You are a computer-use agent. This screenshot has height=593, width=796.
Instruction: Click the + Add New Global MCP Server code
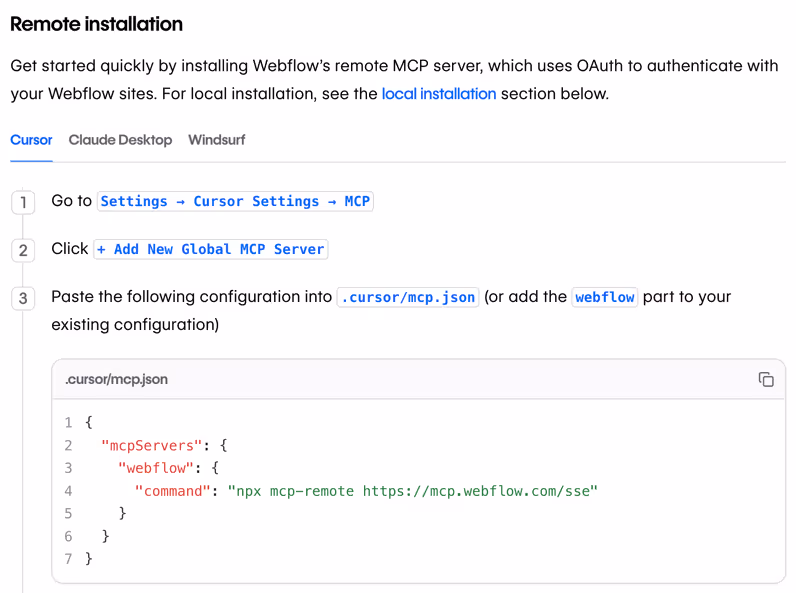pyautogui.click(x=211, y=249)
